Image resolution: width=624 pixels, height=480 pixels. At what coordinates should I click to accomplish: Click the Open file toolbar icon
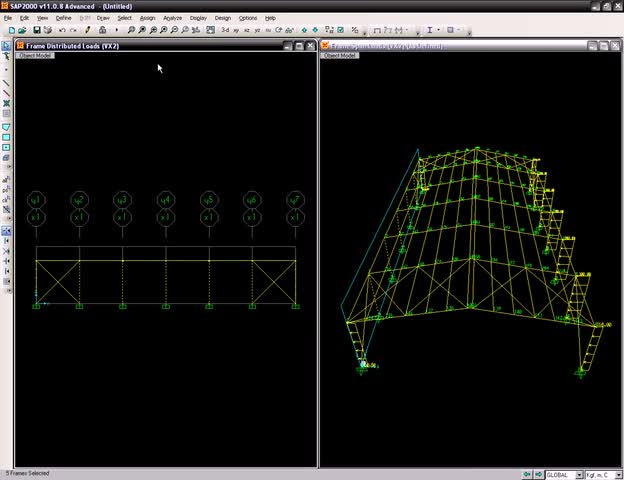22,30
